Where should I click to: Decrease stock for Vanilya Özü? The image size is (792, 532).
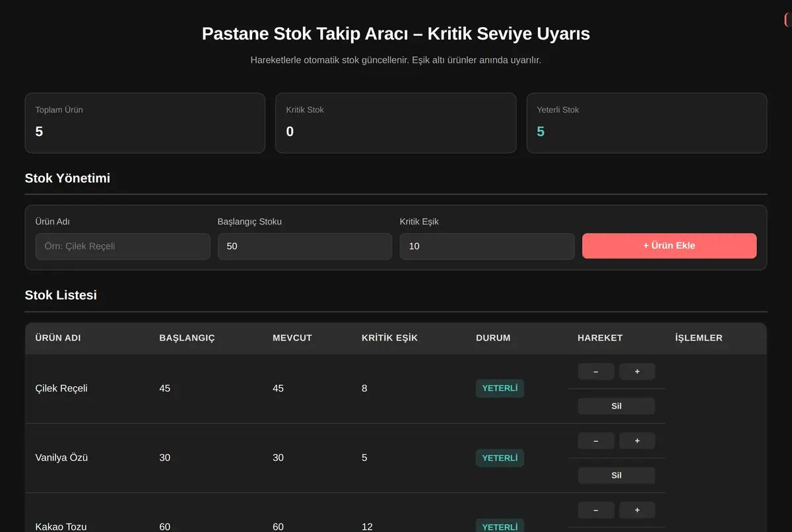tap(596, 441)
